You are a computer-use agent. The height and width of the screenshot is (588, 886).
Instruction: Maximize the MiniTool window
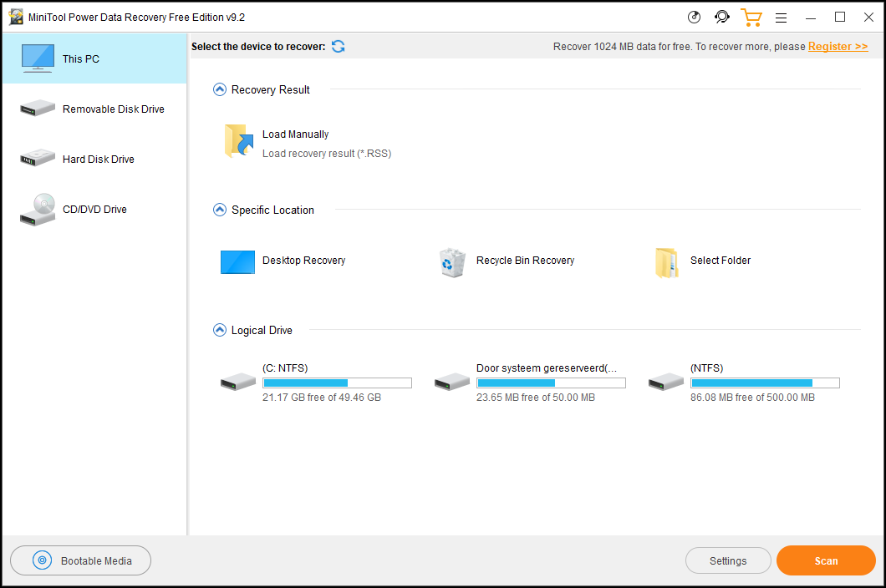click(840, 18)
